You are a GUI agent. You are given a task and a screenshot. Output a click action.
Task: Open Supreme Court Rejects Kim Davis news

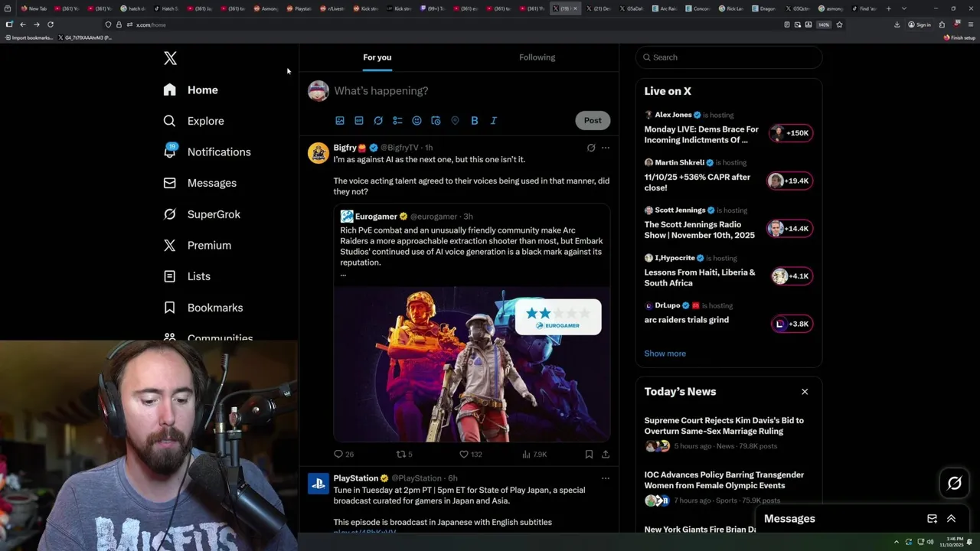point(724,425)
